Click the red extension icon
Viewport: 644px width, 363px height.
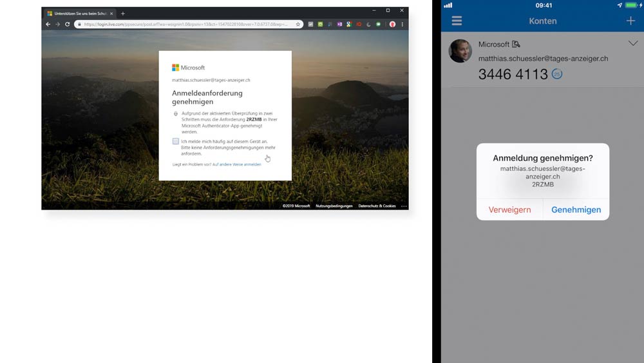click(359, 25)
